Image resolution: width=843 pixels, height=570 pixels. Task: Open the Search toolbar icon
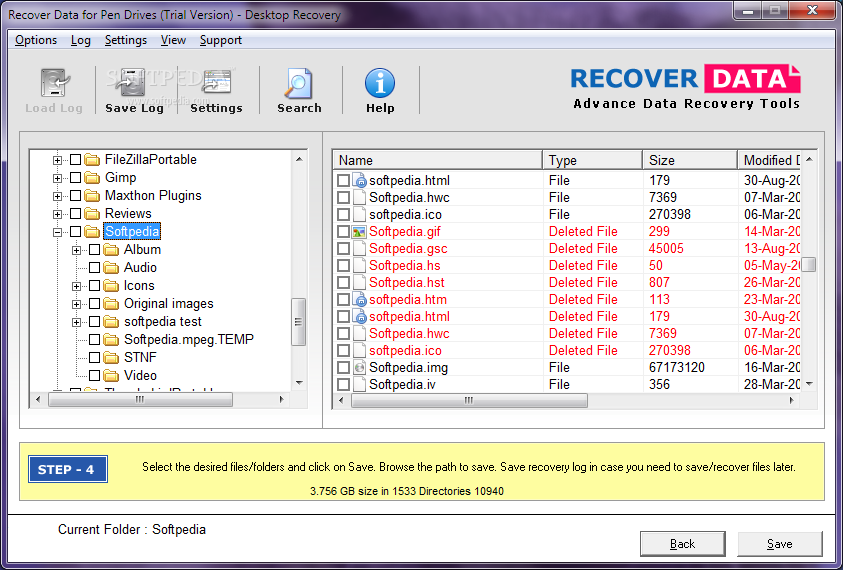(x=299, y=83)
